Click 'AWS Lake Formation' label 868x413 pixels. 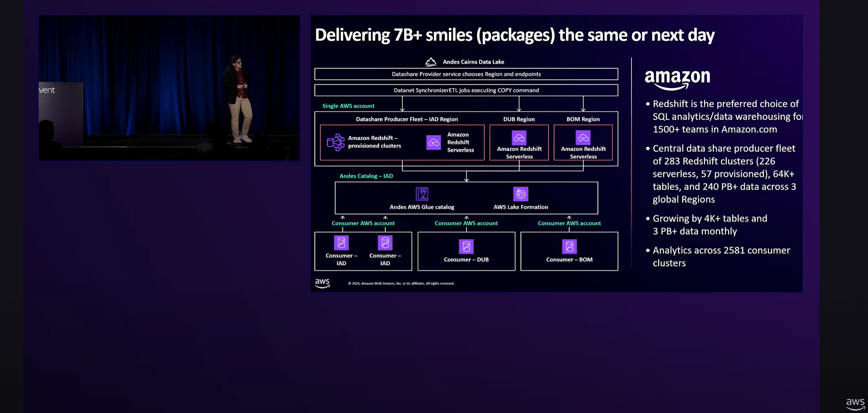click(x=521, y=207)
